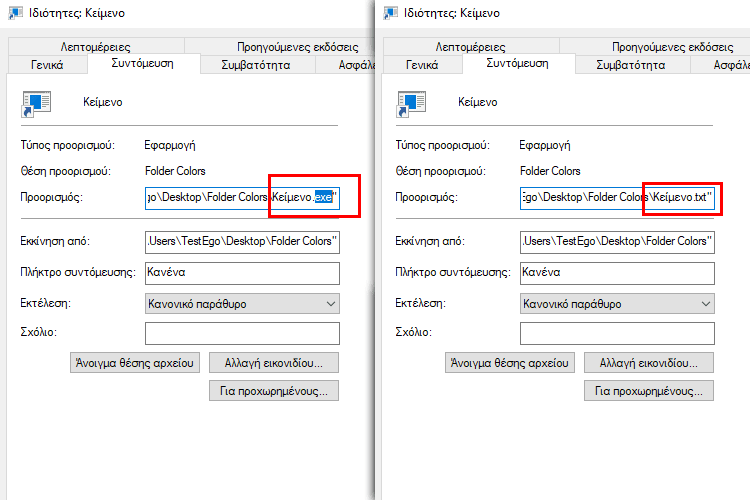This screenshot has width=750, height=500.
Task: Click Άνοιγμα θέσης αρχείου in left dialog
Action: pos(135,363)
